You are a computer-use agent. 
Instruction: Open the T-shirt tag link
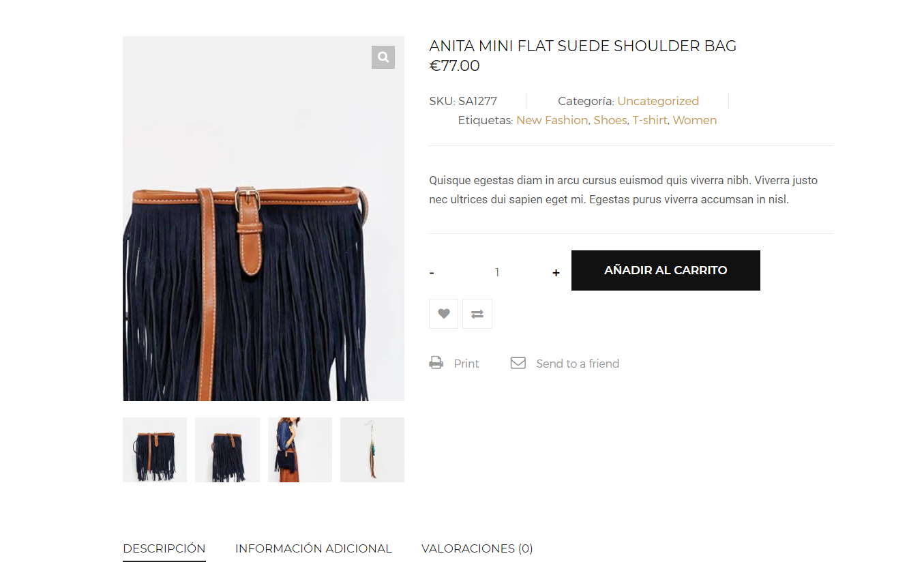coord(649,120)
